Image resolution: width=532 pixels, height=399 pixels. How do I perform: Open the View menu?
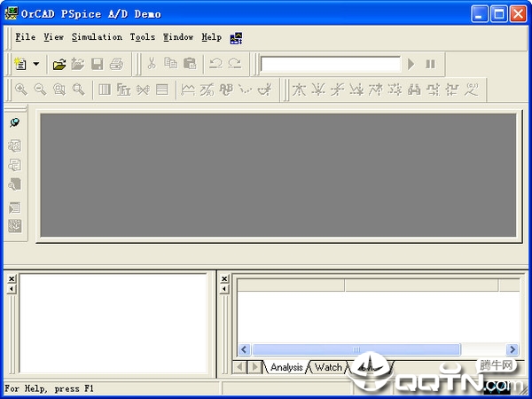pyautogui.click(x=53, y=37)
